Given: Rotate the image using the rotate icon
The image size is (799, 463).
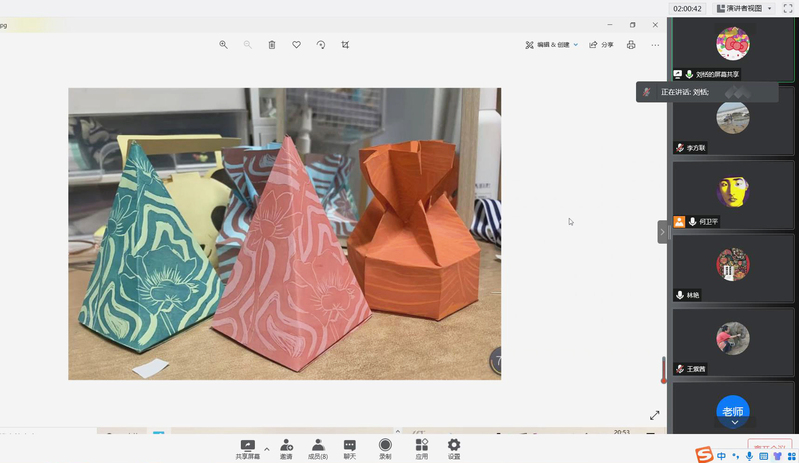Looking at the screenshot, I should tap(321, 45).
